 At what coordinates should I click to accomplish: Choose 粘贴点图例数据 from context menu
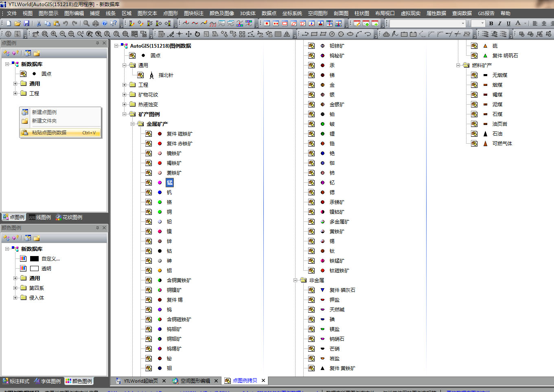[60, 133]
